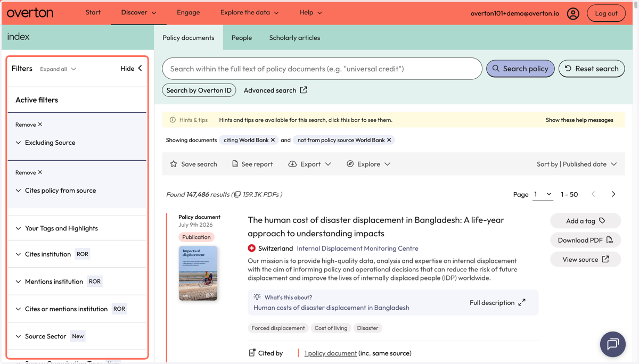Open Human costs of disaster displacement link
Screen dimensions: 639x364
tap(331, 308)
